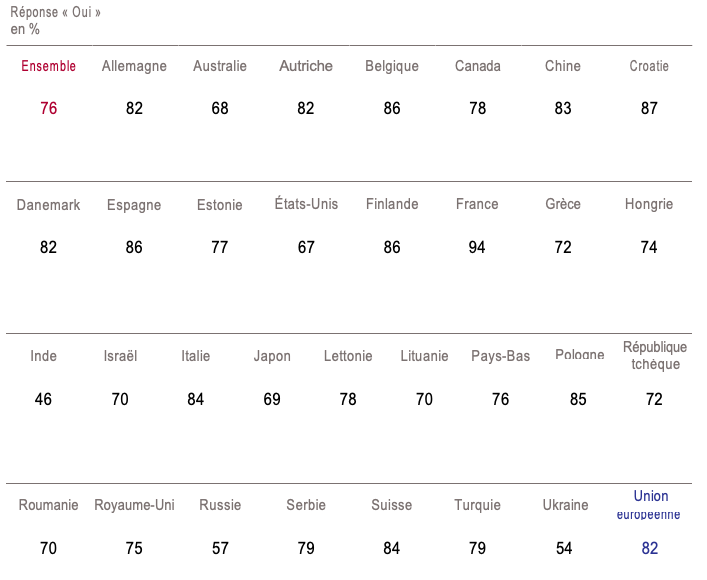
Task: Click the "Danemark" country label
Action: tap(48, 204)
